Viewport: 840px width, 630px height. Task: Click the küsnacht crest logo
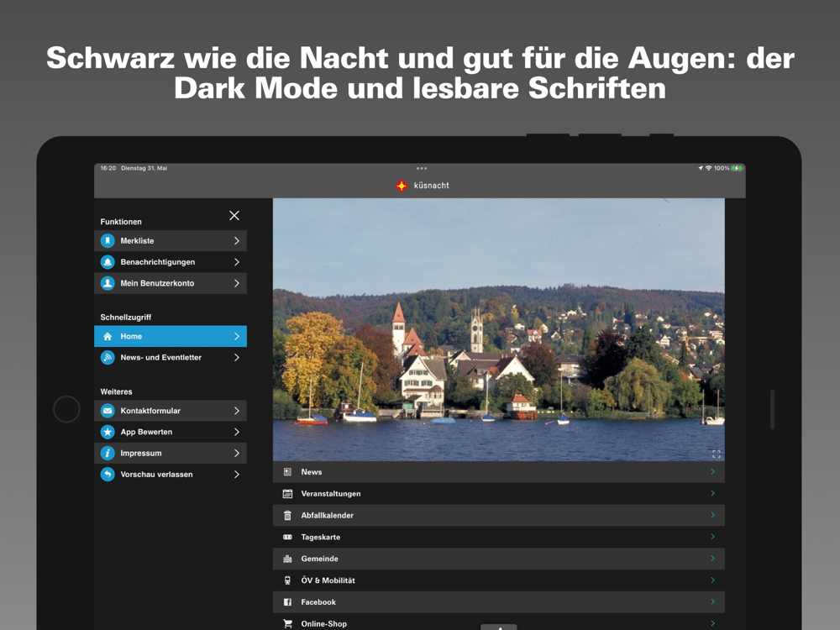[x=402, y=186]
